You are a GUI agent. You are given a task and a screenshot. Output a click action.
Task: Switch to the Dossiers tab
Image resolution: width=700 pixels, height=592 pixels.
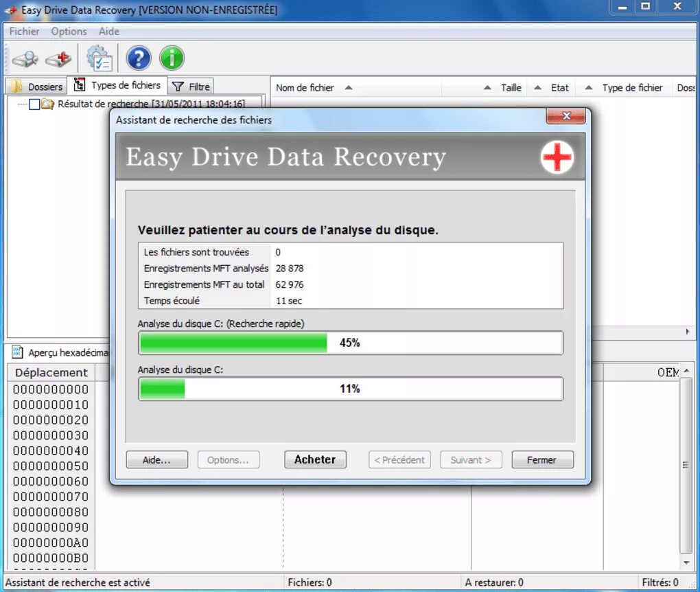click(x=36, y=87)
